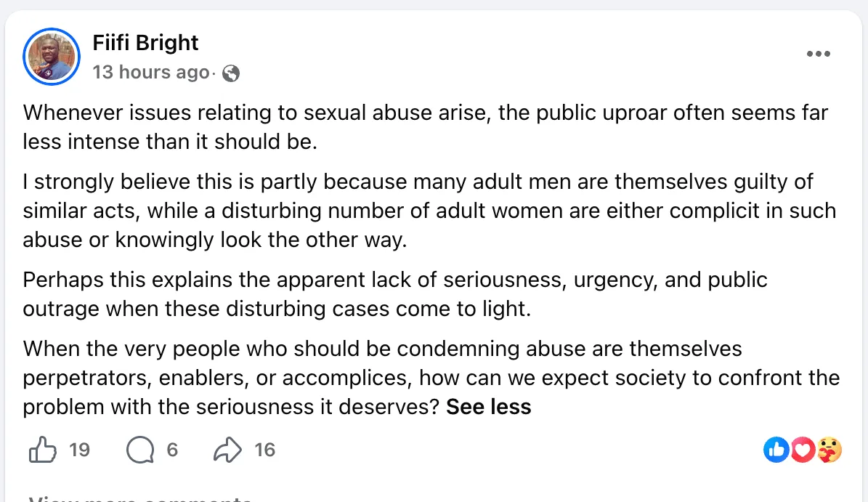
Task: Click the paragraph starting 'Whenever issues relating'
Action: 425,126
